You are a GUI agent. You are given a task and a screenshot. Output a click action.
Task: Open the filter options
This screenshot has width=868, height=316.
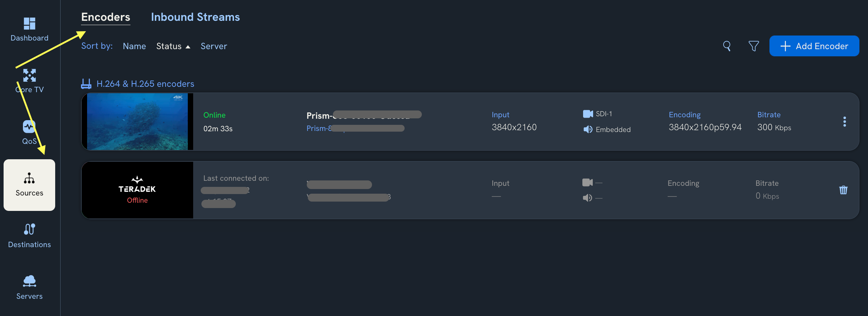tap(753, 46)
